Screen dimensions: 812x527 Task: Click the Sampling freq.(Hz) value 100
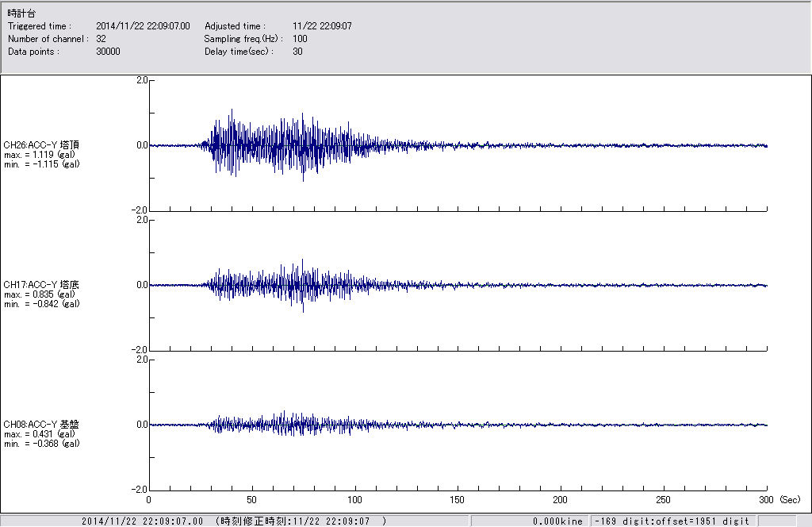pyautogui.click(x=300, y=39)
